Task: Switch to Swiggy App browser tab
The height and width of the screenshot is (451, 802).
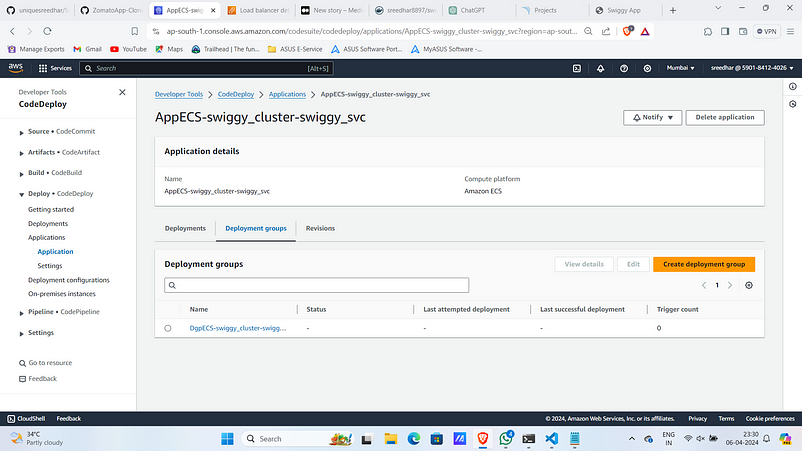Action: (623, 10)
